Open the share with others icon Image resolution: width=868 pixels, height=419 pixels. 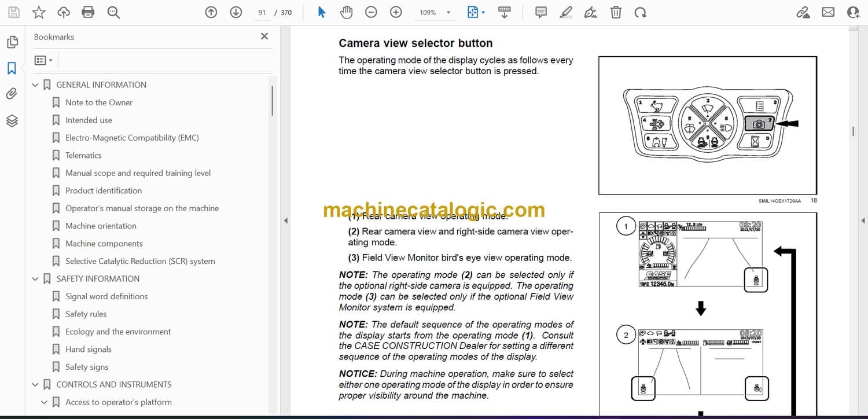(x=853, y=12)
